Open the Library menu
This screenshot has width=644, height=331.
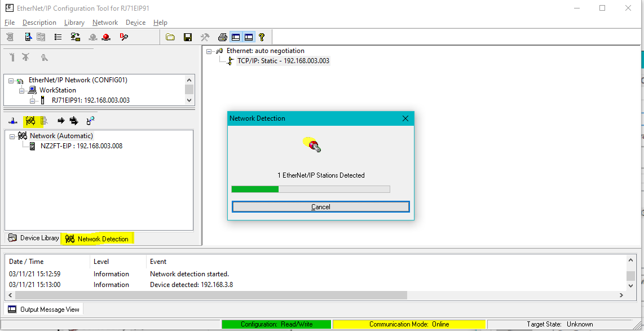74,23
